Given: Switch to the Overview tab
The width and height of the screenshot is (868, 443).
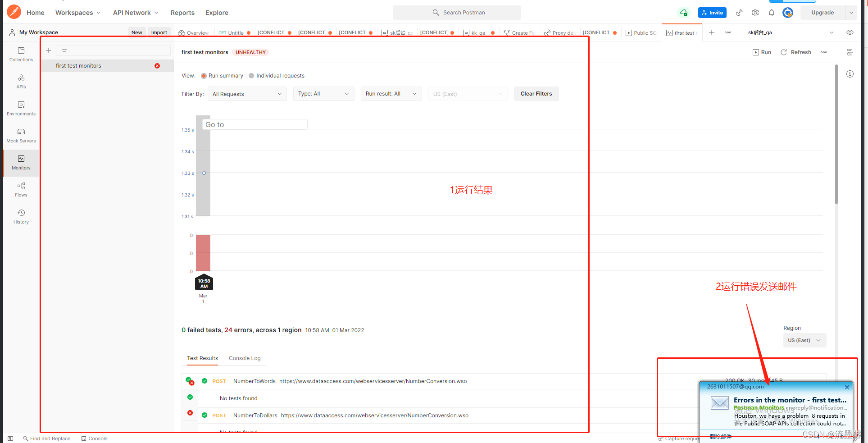Looking at the screenshot, I should pyautogui.click(x=194, y=32).
